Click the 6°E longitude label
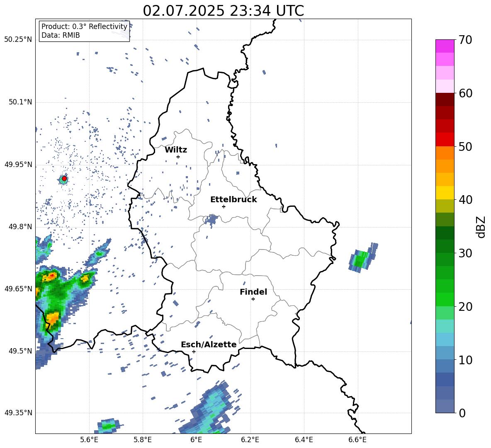This screenshot has height=448, width=491. [x=197, y=440]
